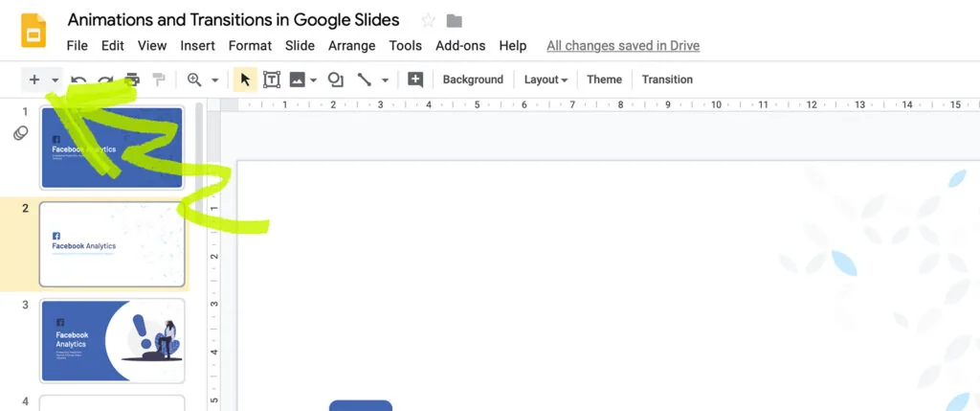Image resolution: width=980 pixels, height=411 pixels.
Task: Open the Add-ons menu
Action: point(460,46)
